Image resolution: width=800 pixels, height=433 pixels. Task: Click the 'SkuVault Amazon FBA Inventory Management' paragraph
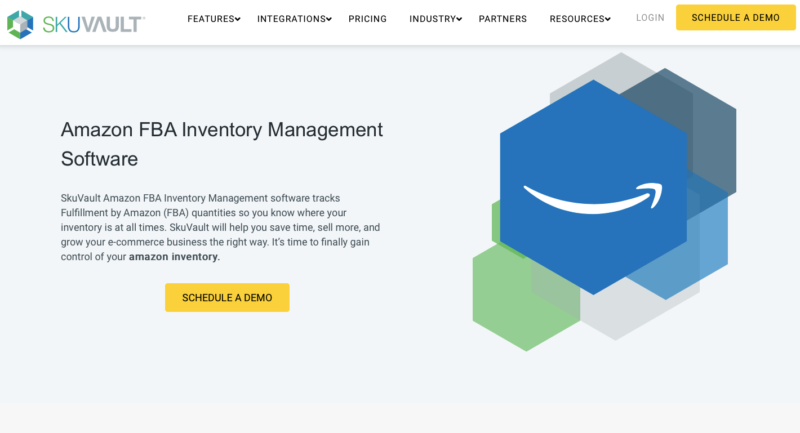(220, 227)
